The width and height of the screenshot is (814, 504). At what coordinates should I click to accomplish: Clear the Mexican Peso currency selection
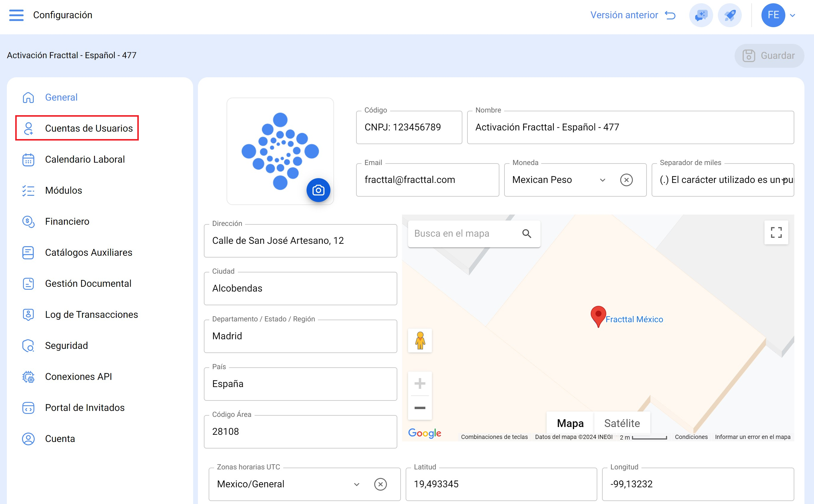(x=626, y=180)
